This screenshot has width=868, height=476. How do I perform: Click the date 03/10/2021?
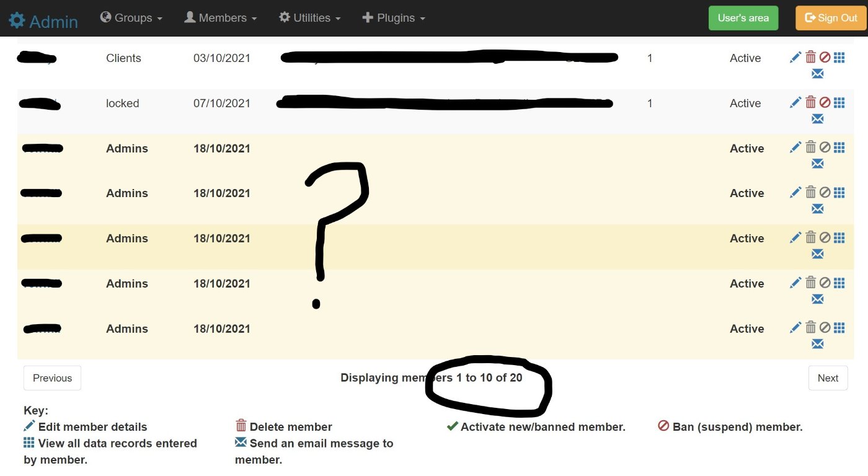coord(222,58)
